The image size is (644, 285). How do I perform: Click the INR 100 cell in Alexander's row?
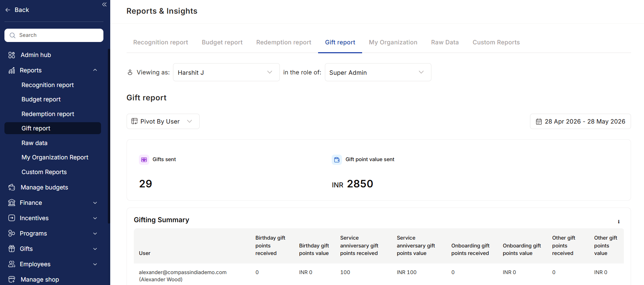pos(406,272)
